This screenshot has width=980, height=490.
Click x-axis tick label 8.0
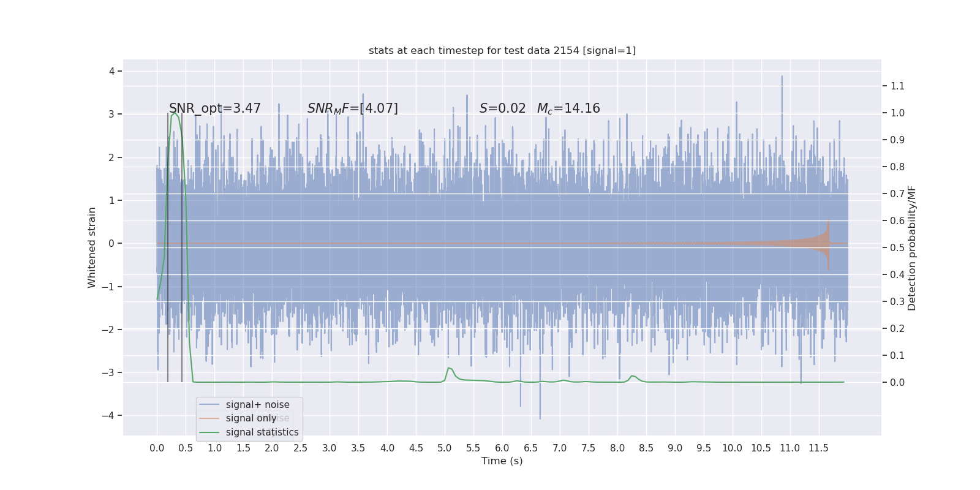click(x=617, y=448)
